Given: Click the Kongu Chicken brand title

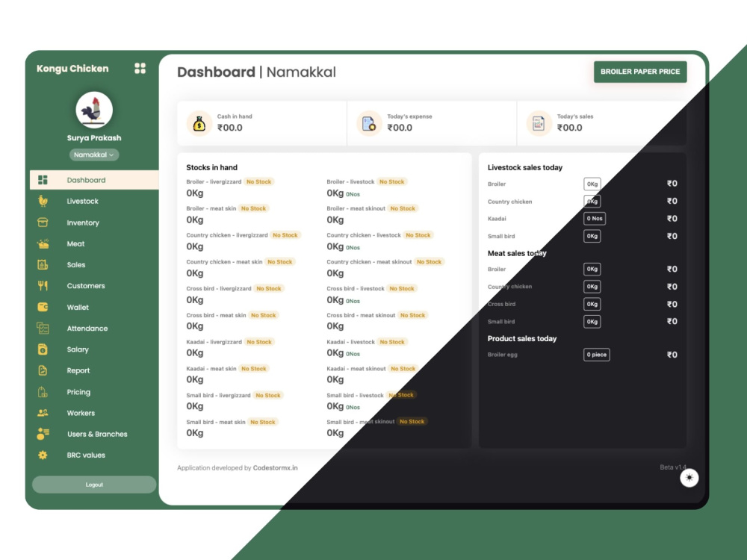Looking at the screenshot, I should (72, 69).
